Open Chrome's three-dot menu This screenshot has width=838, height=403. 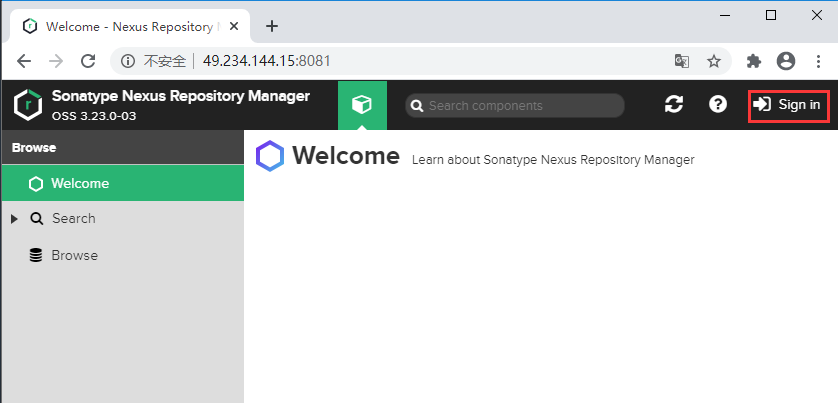coord(817,61)
